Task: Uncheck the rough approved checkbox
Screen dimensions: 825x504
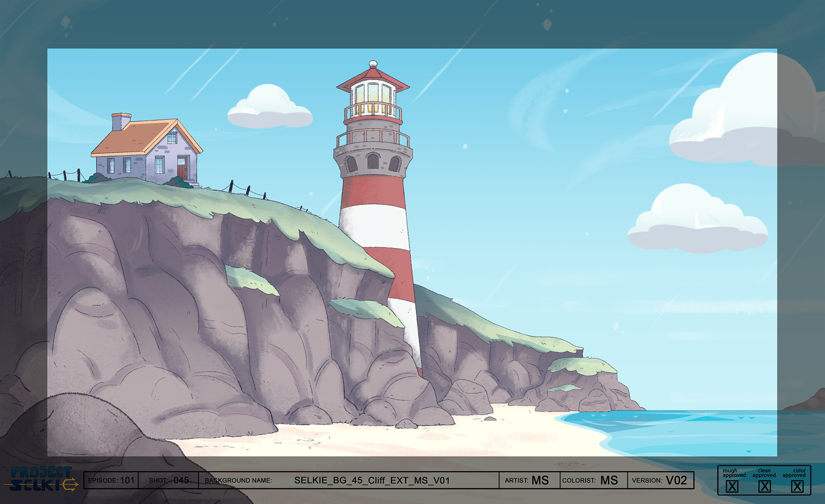Action: (x=732, y=486)
